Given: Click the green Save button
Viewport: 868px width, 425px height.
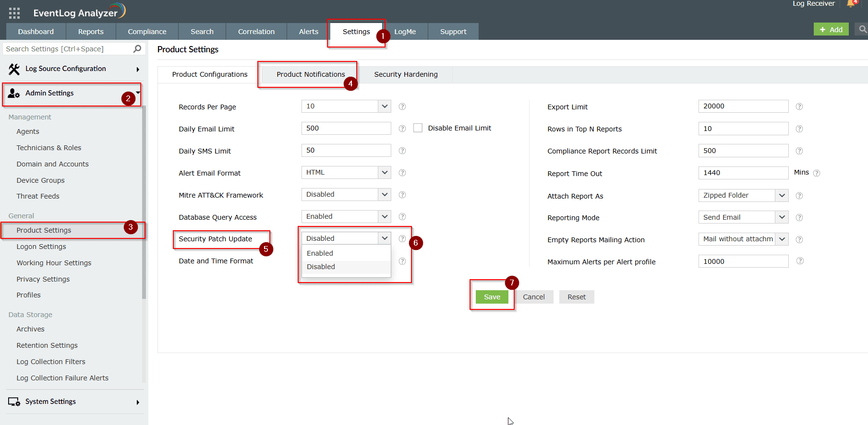Looking at the screenshot, I should [x=492, y=297].
